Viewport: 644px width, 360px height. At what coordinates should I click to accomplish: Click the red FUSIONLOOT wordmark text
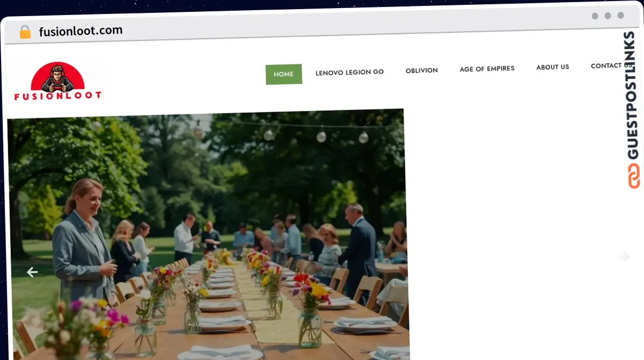point(57,96)
